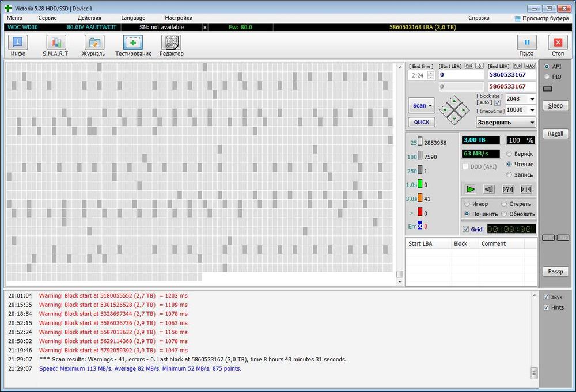576x392 pixels.
Task: Click the QUICK scan button
Action: click(422, 122)
